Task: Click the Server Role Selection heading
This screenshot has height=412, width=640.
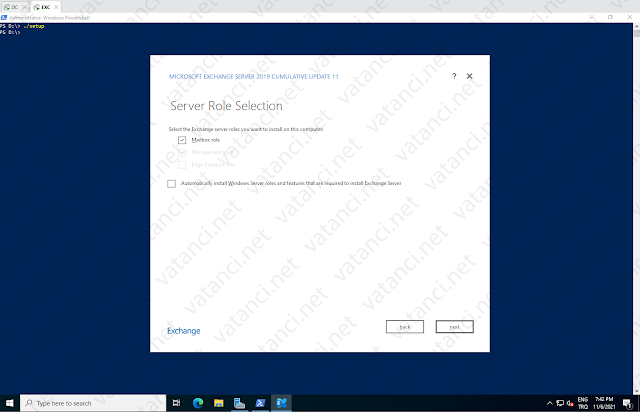Action: click(226, 106)
